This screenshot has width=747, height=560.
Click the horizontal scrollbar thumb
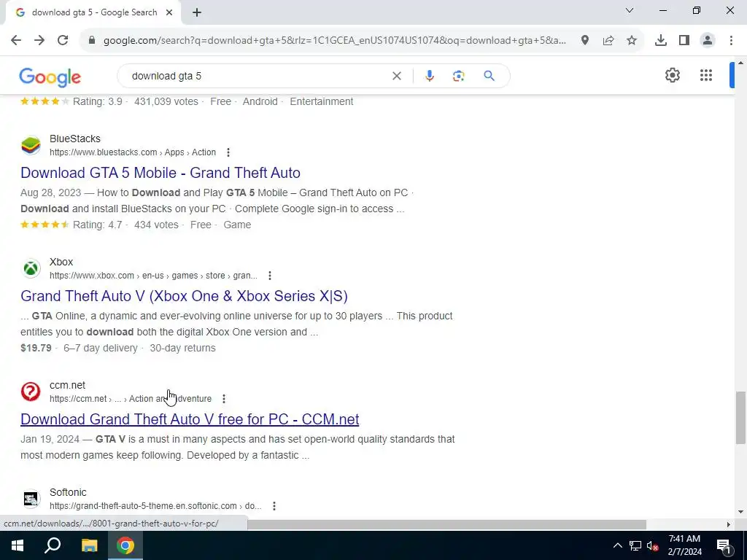446,525
